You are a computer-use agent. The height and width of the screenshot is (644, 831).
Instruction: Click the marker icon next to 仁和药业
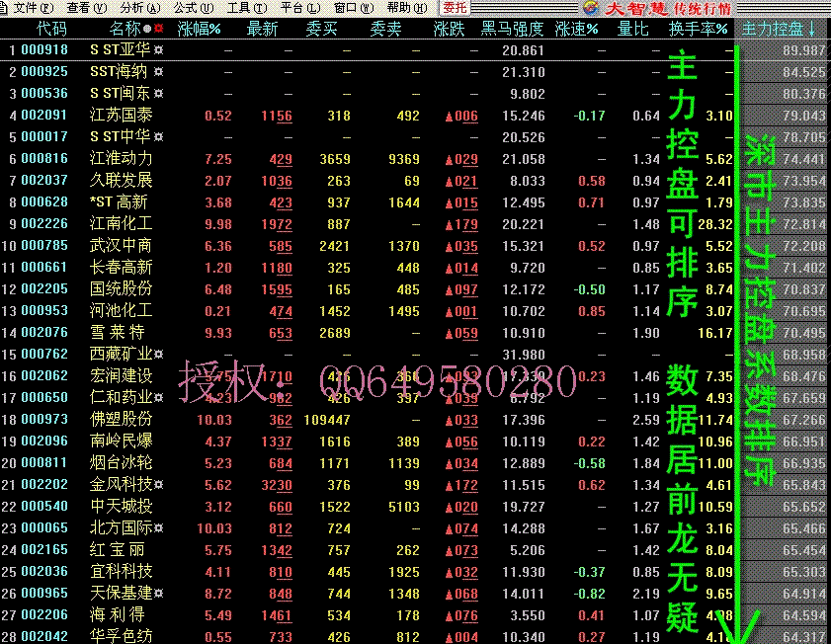click(x=158, y=398)
